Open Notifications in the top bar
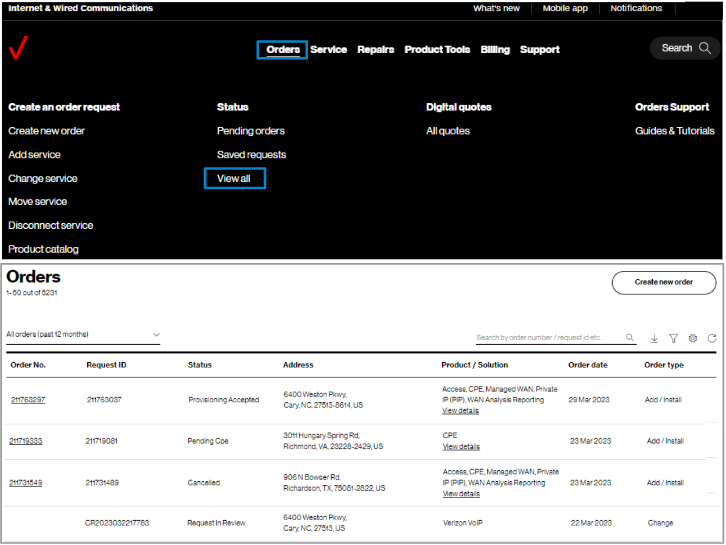 (636, 8)
